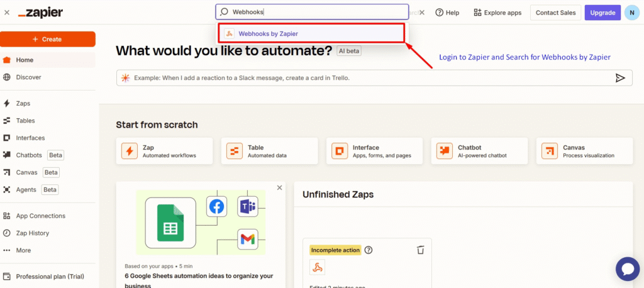Click the Chatbot card icon
Screen dimensions: 644x288
click(x=445, y=151)
